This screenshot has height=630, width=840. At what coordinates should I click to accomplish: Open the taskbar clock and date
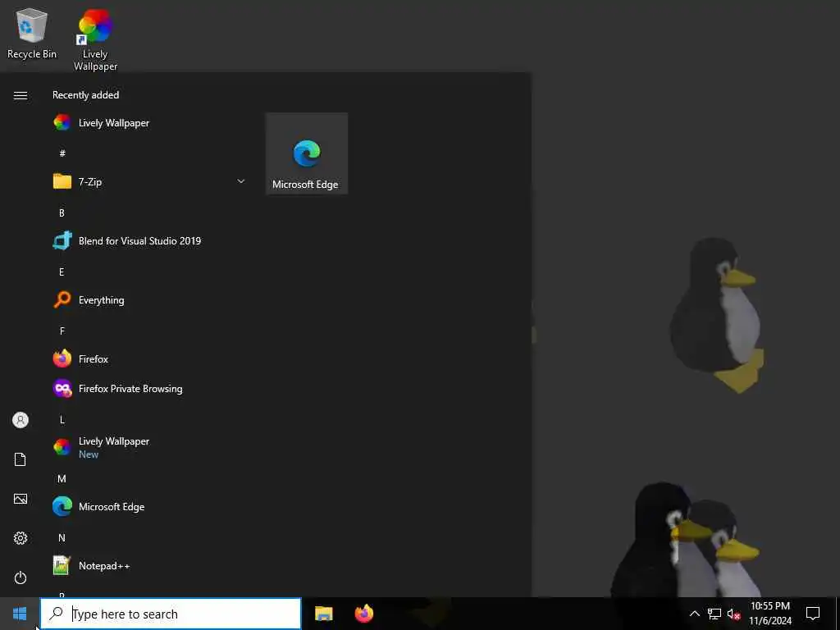tap(770, 614)
